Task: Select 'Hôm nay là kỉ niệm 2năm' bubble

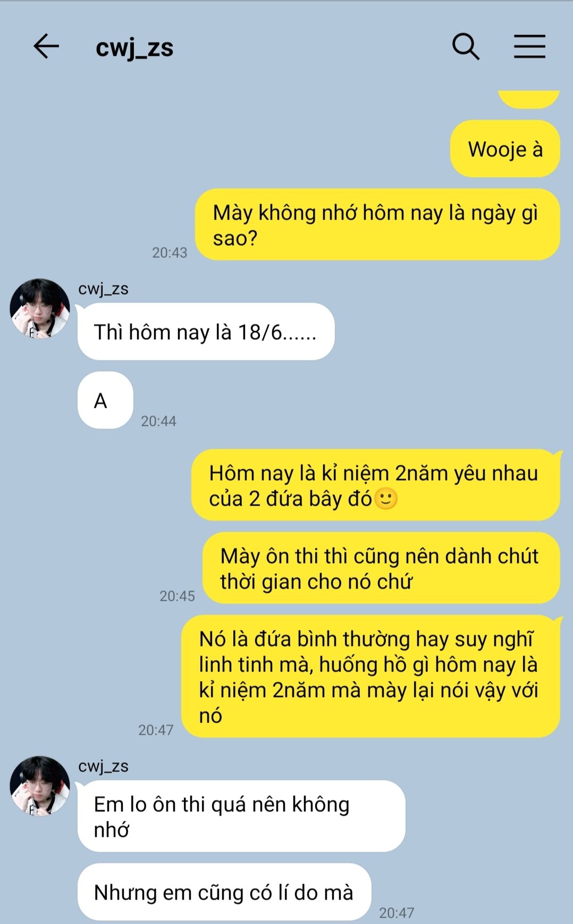Action: [376, 485]
